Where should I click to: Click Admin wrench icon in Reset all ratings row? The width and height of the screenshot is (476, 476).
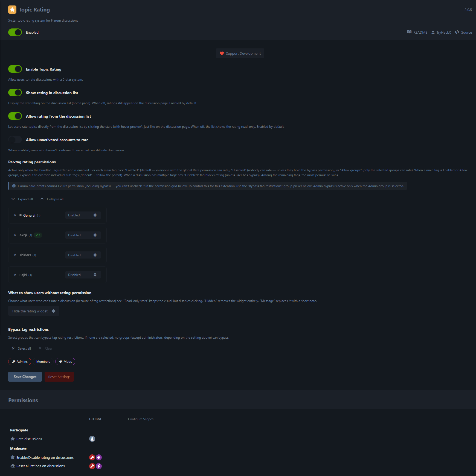(92, 466)
